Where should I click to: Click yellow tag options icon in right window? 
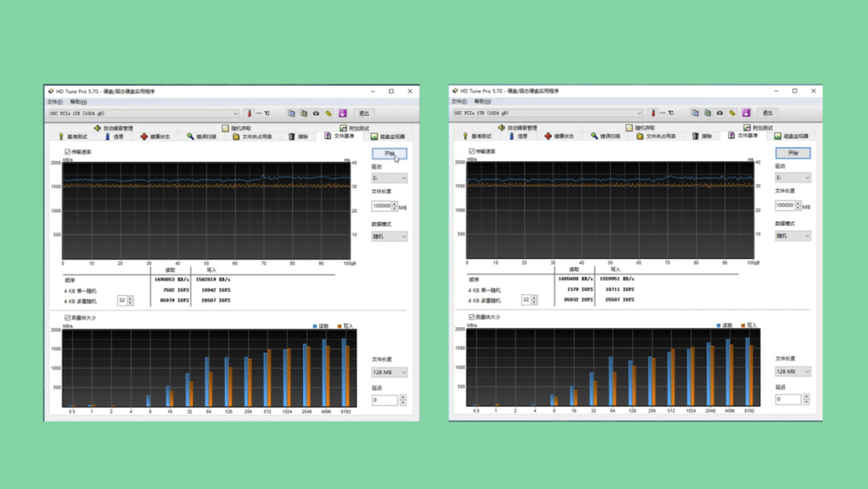coord(733,113)
